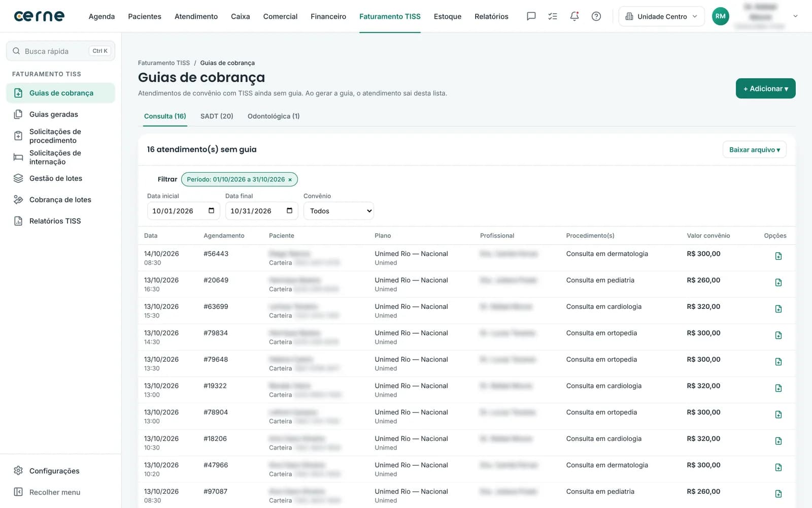Generate guide for appointment #78904
This screenshot has height=508, width=812.
[778, 415]
